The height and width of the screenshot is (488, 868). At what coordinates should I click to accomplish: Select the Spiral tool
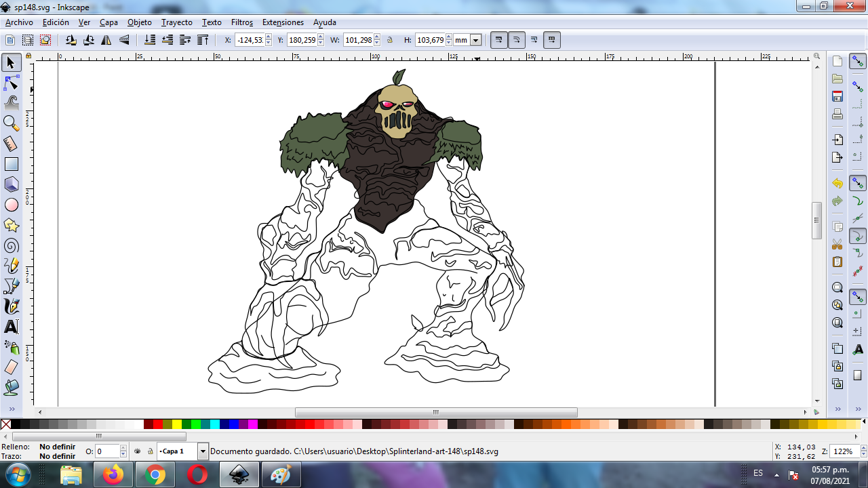11,245
